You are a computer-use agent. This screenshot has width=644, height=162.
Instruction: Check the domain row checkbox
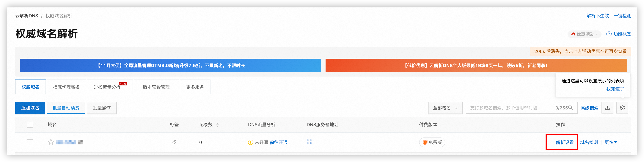click(x=30, y=142)
